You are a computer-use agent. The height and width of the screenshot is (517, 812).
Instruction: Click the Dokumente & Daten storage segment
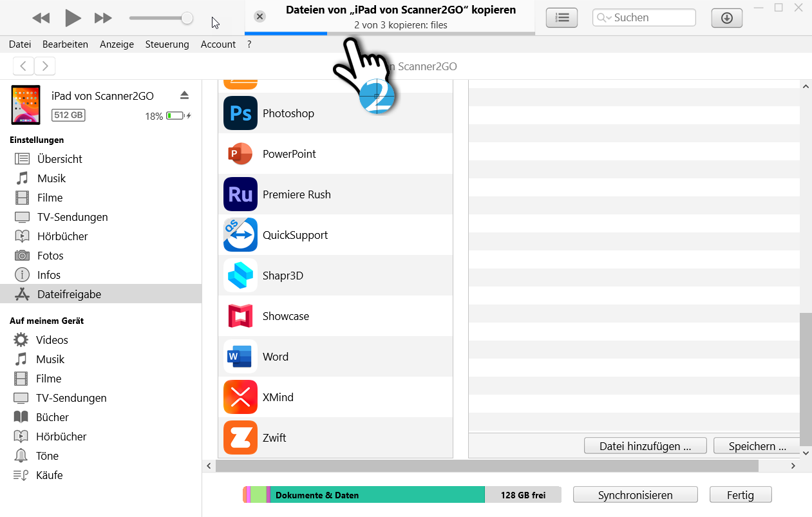tap(377, 494)
